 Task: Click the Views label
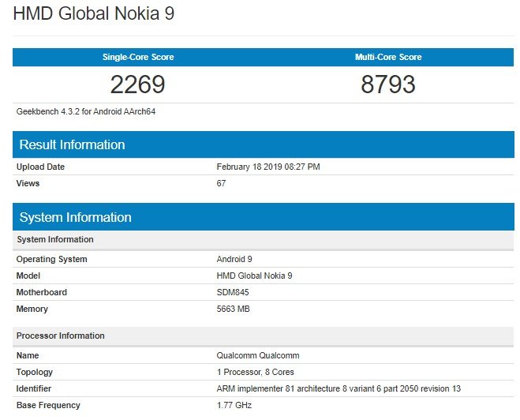28,183
